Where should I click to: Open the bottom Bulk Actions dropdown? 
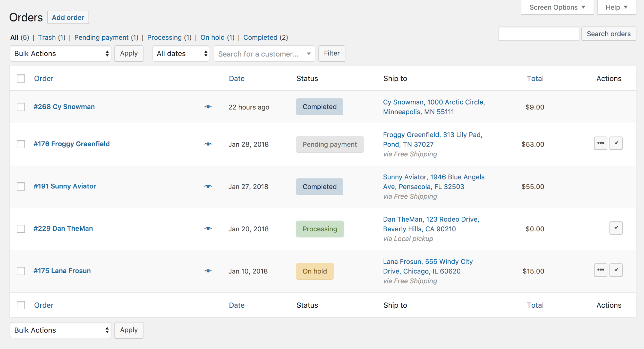[61, 330]
